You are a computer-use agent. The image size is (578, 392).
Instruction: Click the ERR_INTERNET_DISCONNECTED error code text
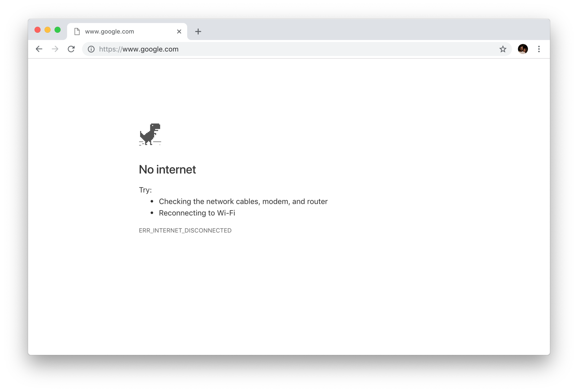click(185, 230)
